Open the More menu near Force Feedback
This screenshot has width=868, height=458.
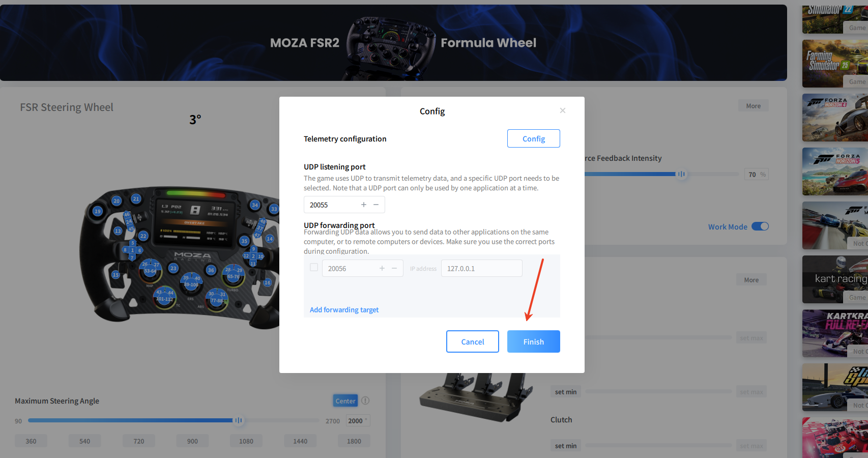pyautogui.click(x=753, y=106)
